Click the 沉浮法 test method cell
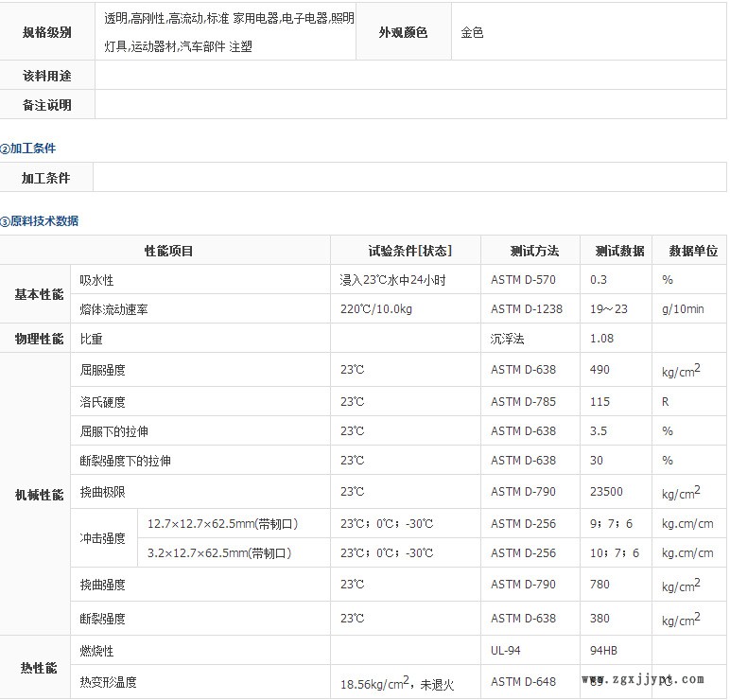The image size is (730, 700). click(x=507, y=338)
